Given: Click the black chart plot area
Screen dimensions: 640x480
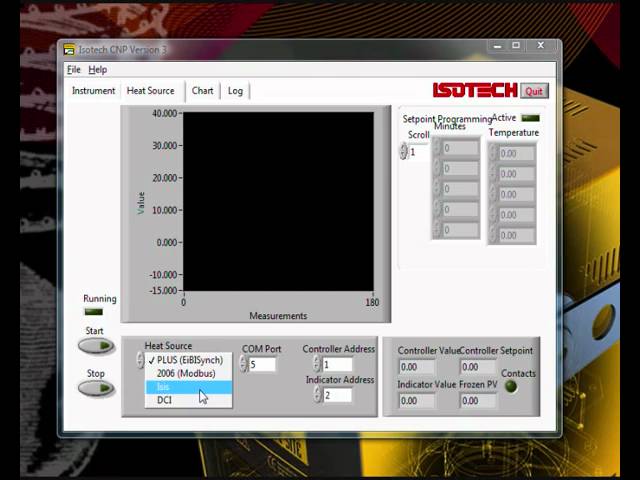Looking at the screenshot, I should point(278,202).
